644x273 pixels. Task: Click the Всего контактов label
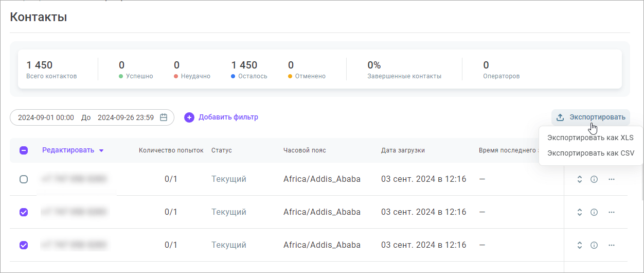(x=51, y=76)
